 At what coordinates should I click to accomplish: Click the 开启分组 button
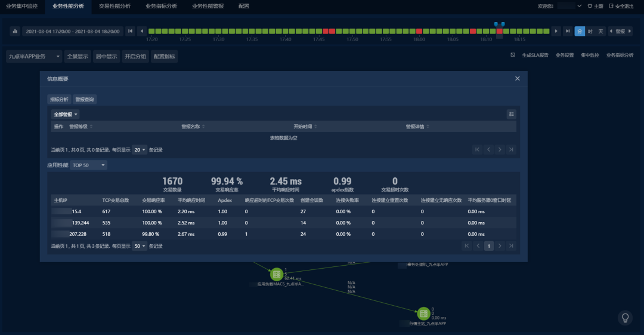tap(135, 57)
